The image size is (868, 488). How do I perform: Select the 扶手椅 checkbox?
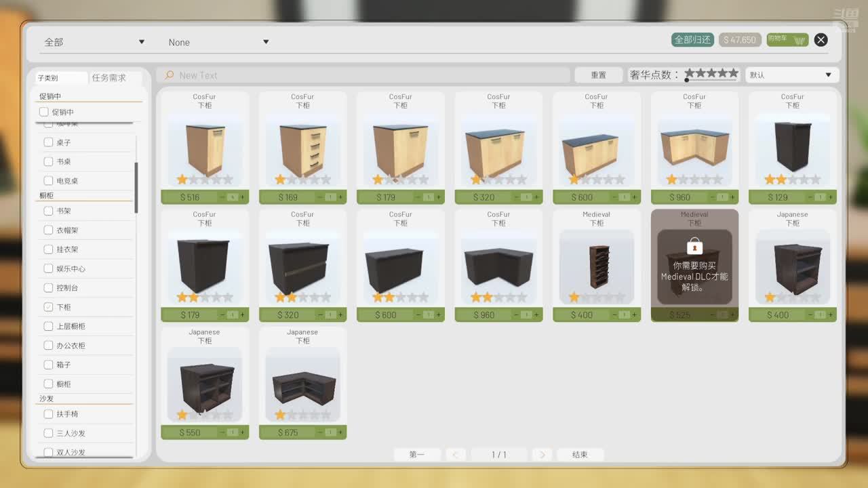pyautogui.click(x=48, y=414)
